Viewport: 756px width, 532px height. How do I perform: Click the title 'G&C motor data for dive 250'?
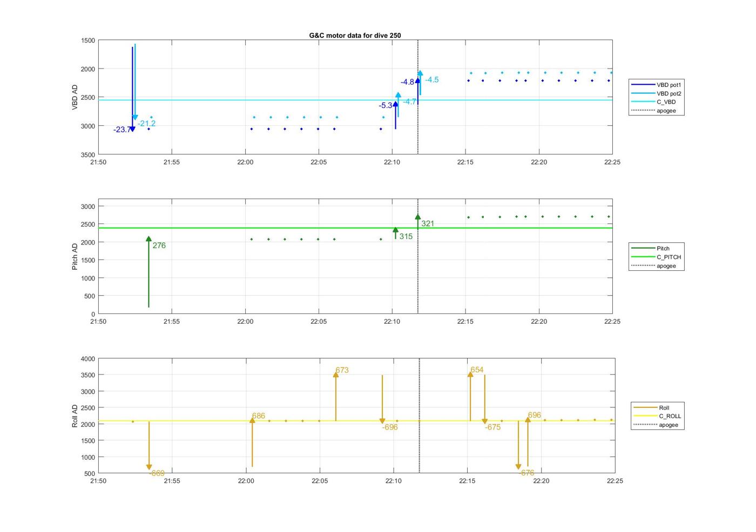(355, 36)
